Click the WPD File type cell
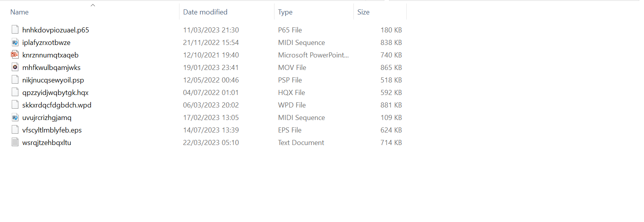The height and width of the screenshot is (222, 644). tap(292, 105)
